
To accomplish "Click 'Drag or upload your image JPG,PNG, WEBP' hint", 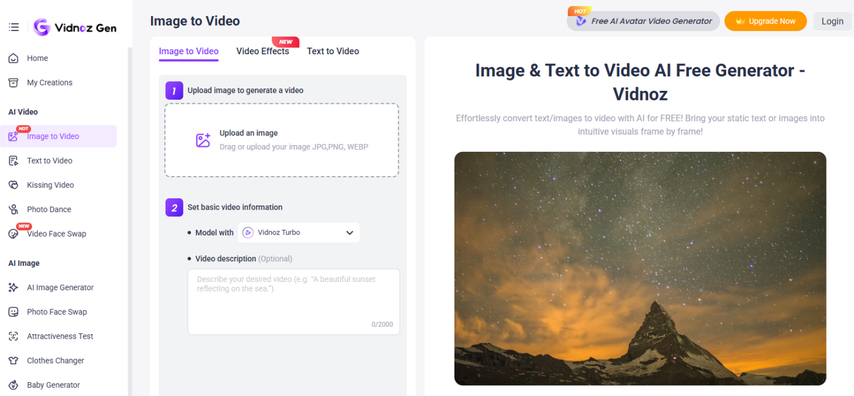I will [x=295, y=147].
